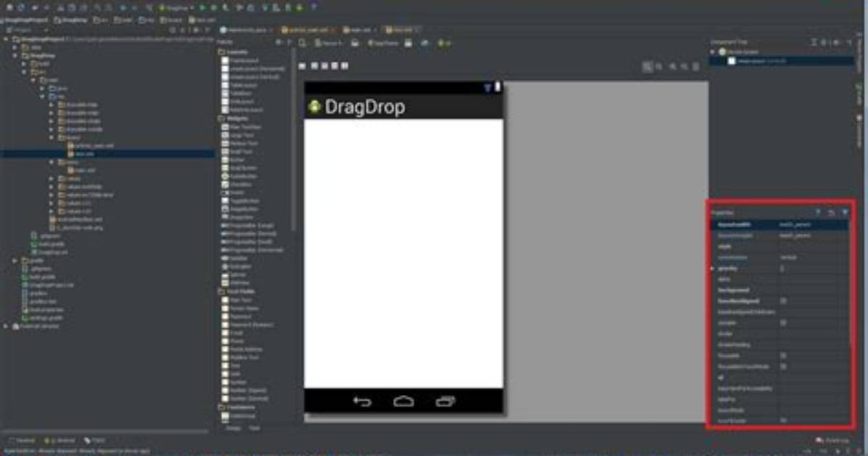The width and height of the screenshot is (868, 456).
Task: Start debugging with the Debug bug icon
Action: coord(213,8)
